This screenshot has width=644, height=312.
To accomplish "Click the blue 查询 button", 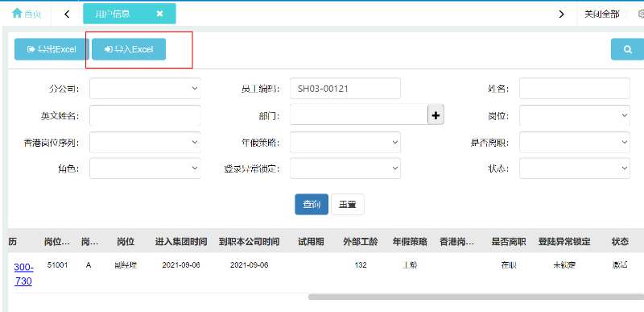I will (312, 204).
